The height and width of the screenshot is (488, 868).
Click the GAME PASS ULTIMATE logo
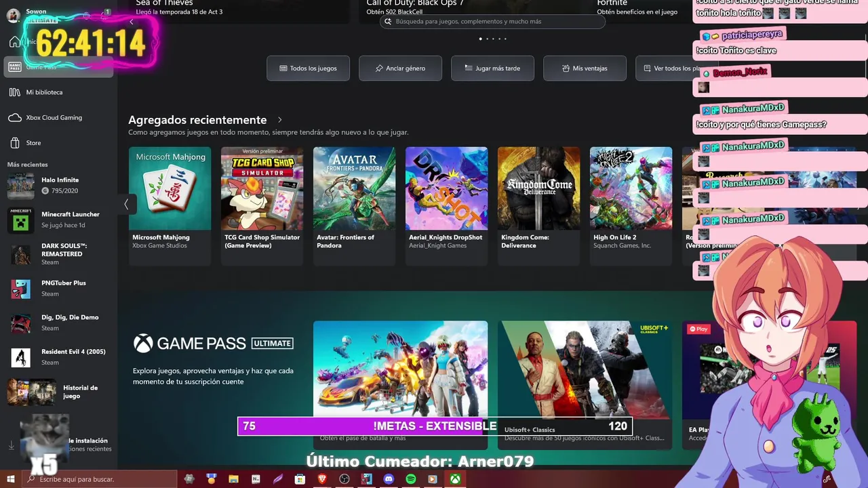tap(214, 343)
